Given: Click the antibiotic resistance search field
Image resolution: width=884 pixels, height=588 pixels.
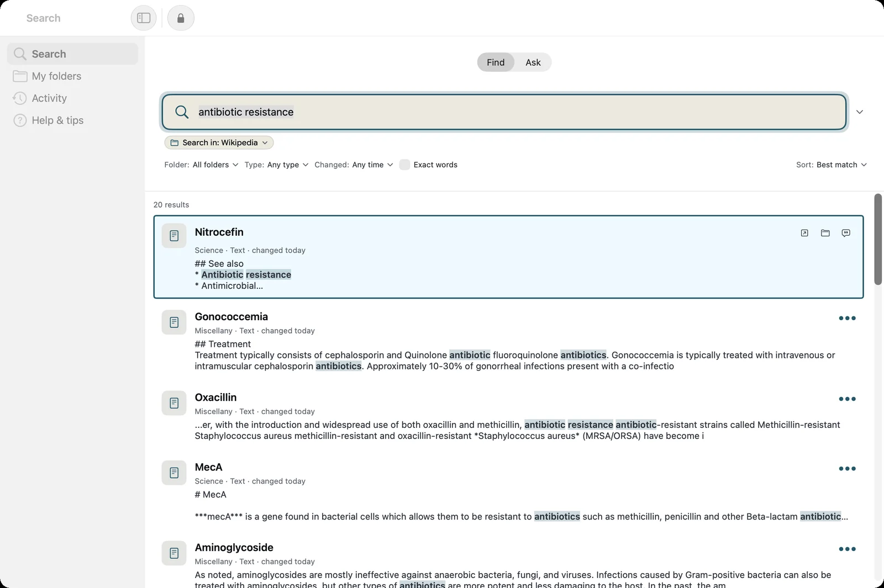Looking at the screenshot, I should point(504,112).
